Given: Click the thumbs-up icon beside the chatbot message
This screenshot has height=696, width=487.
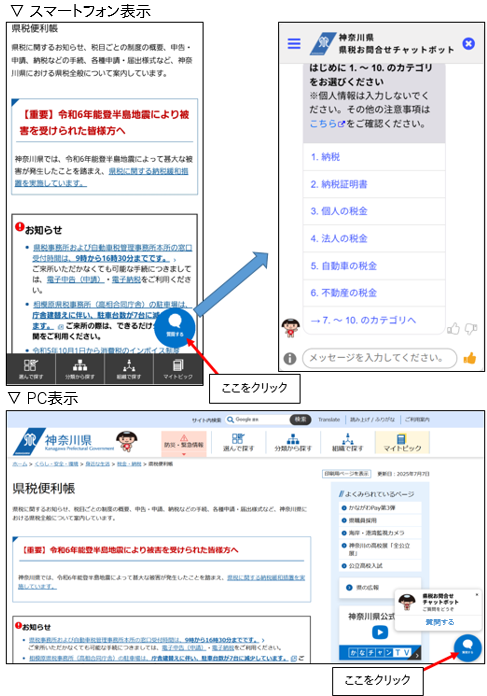Looking at the screenshot, I should (453, 328).
